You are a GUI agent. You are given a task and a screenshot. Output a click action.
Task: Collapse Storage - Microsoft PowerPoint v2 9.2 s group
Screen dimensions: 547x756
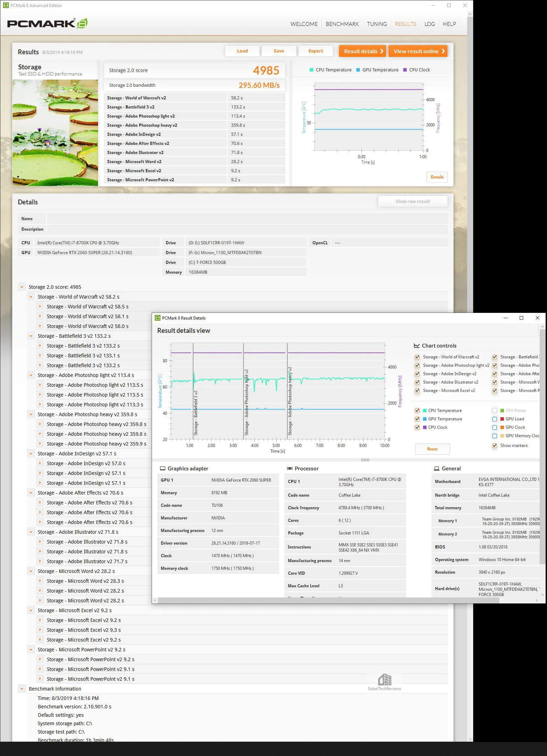click(x=31, y=650)
